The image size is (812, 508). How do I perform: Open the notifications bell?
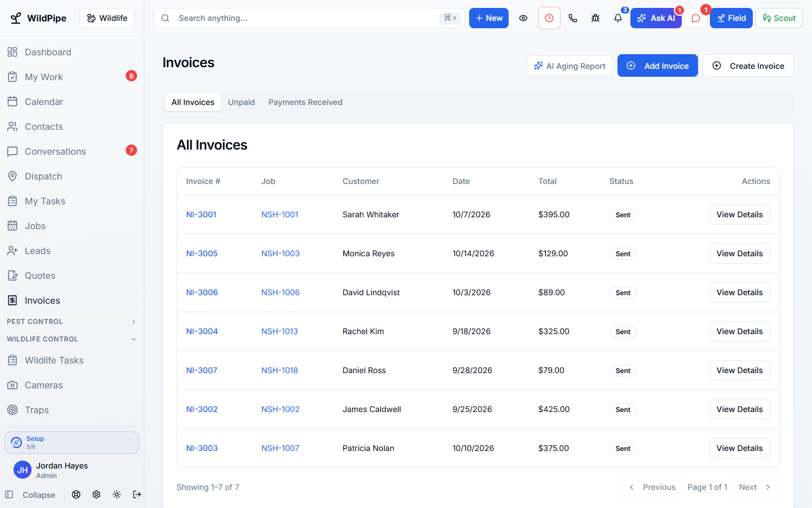(x=618, y=18)
